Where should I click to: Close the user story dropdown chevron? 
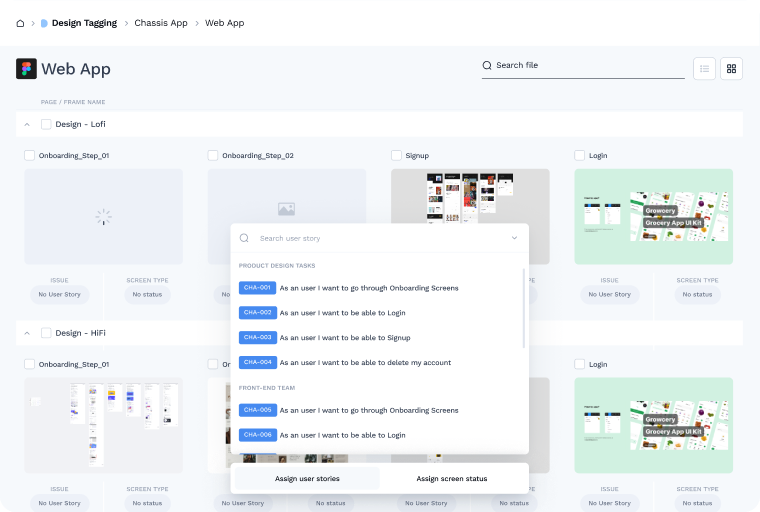[x=514, y=238]
